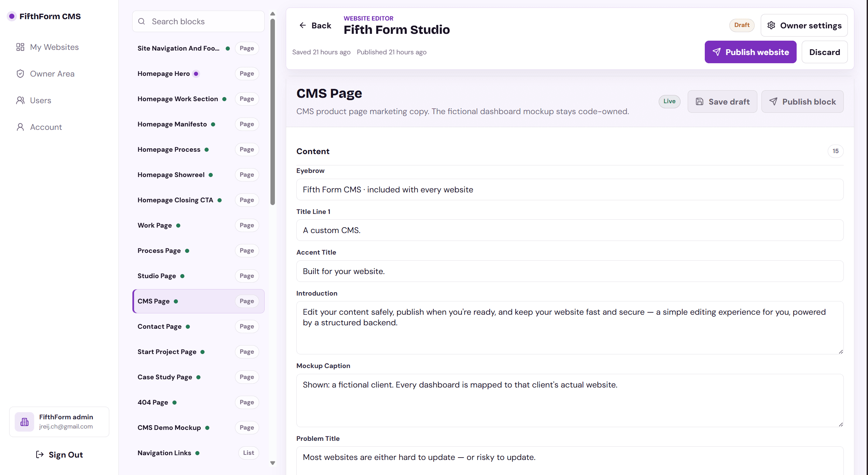Click the block list scroll up arrow
The width and height of the screenshot is (868, 475).
(272, 14)
